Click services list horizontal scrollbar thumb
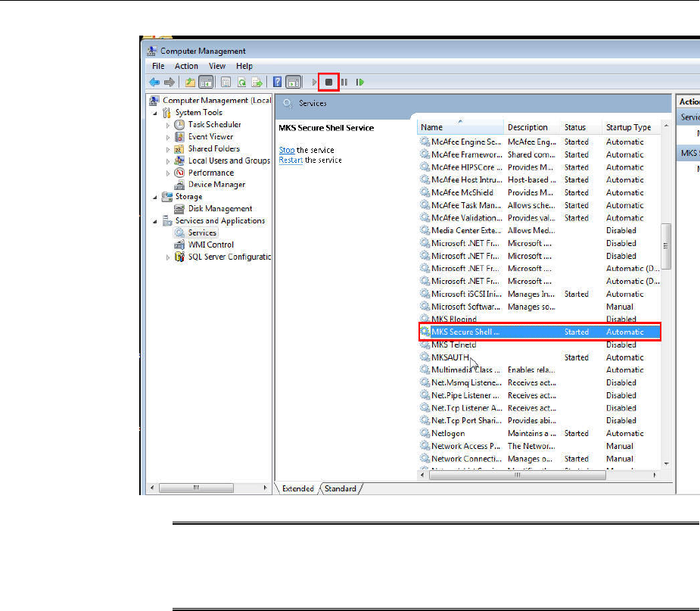The image size is (700, 611). point(518,475)
